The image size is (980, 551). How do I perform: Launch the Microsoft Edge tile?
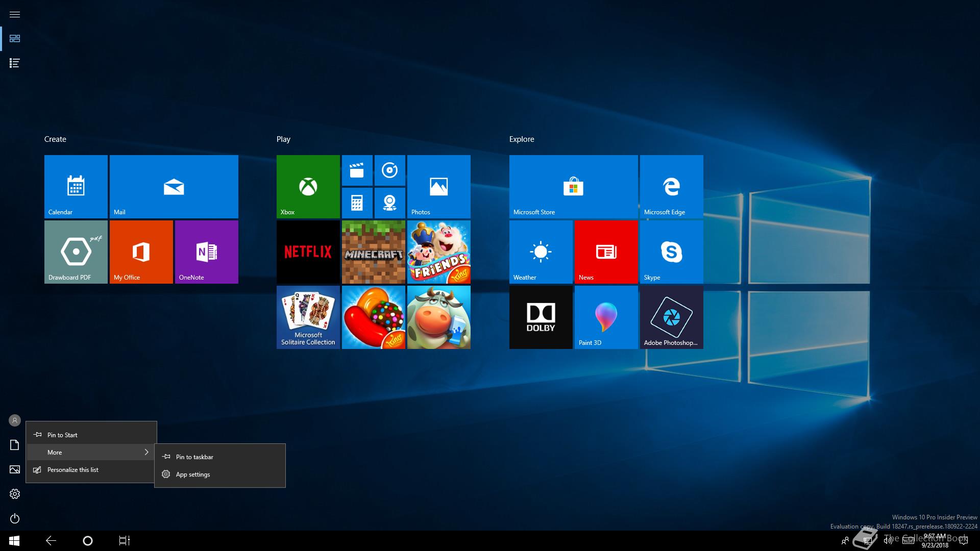(672, 187)
